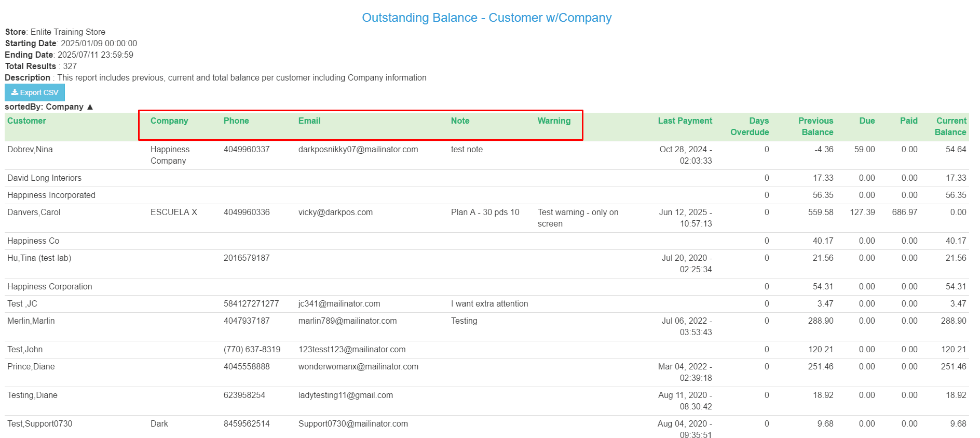
Task: Click note 'Plan A - 30 pds 10'
Action: pyautogui.click(x=485, y=212)
